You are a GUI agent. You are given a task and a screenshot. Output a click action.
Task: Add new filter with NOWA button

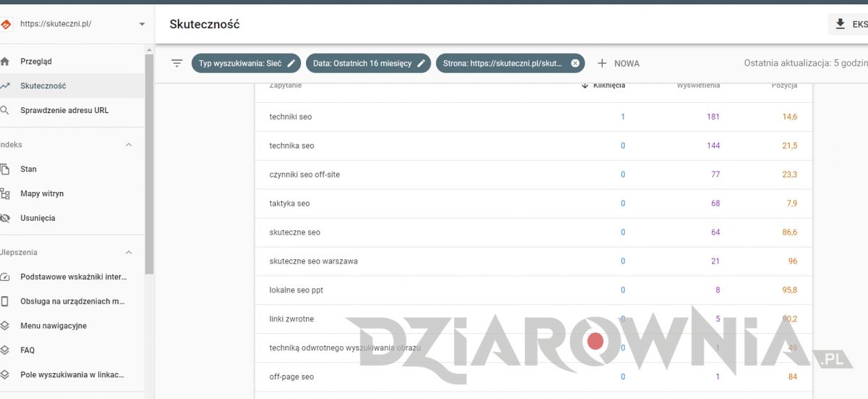(x=618, y=63)
